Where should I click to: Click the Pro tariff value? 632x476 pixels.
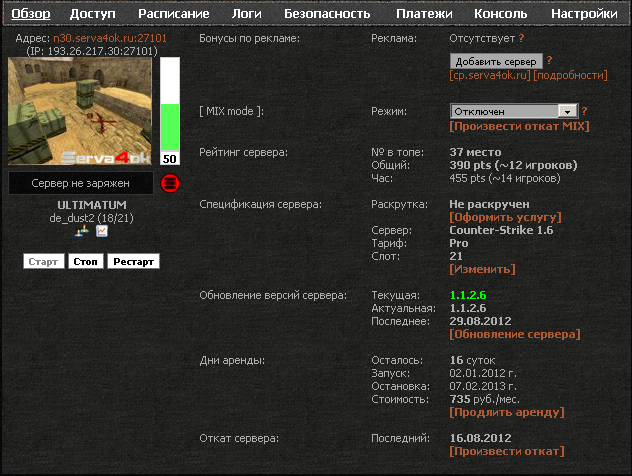click(x=459, y=243)
